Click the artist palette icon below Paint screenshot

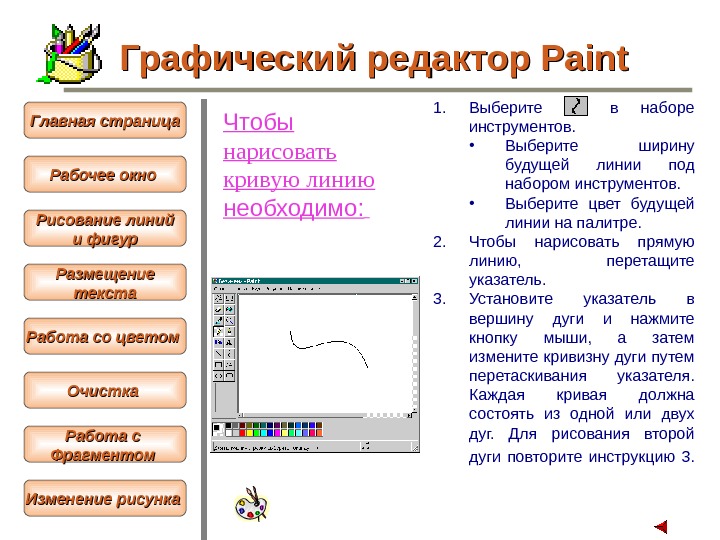[x=251, y=504]
